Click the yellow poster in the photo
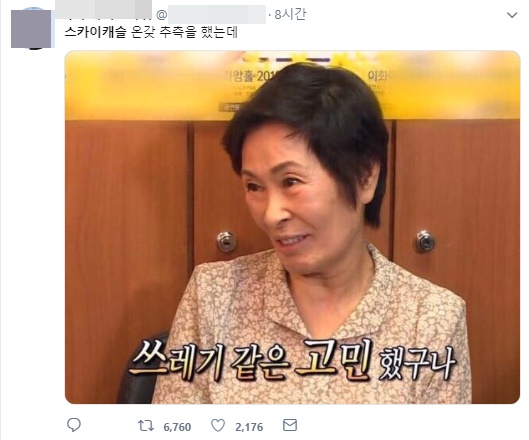 click(x=292, y=84)
